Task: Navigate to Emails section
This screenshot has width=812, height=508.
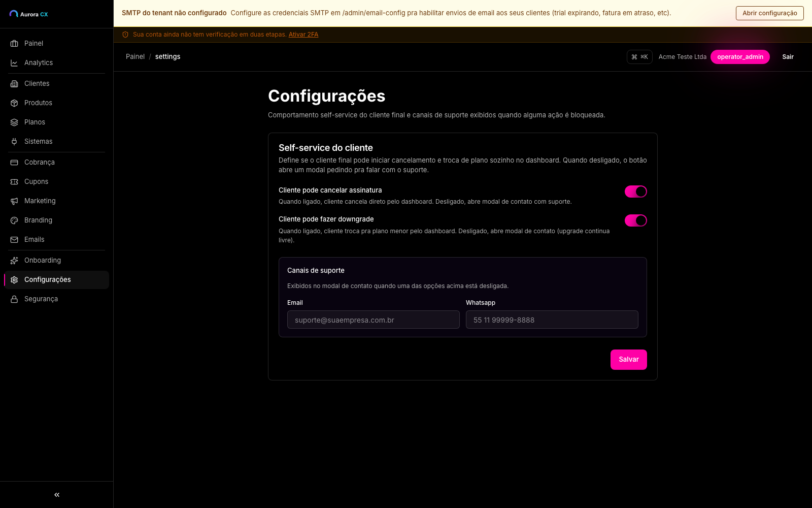Action: coord(56,240)
